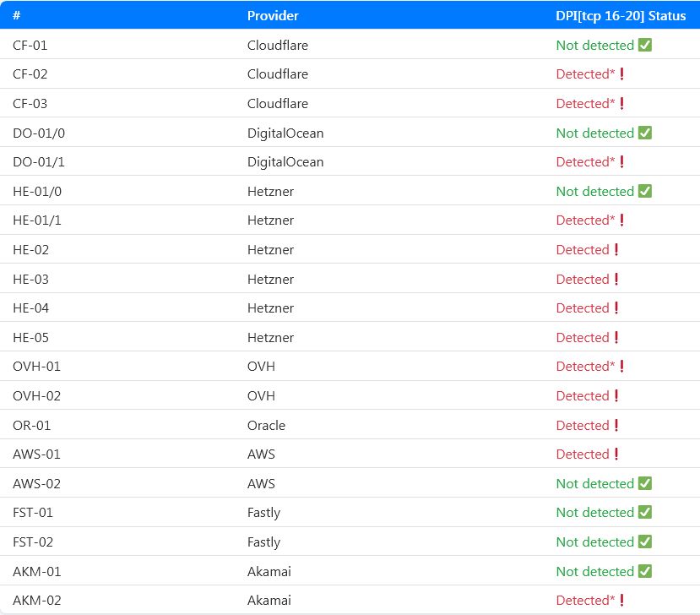Click the DigitalOcean provider cell for DO-01/1

[x=285, y=162]
